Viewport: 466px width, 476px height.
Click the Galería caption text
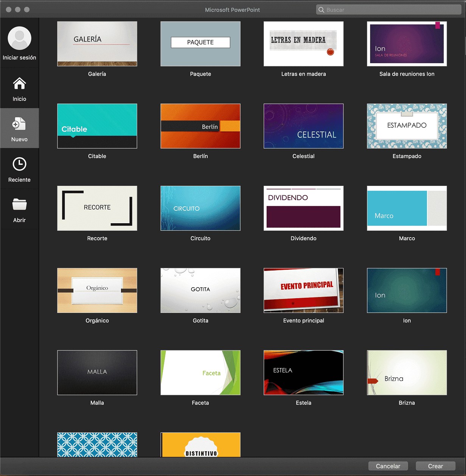point(97,74)
